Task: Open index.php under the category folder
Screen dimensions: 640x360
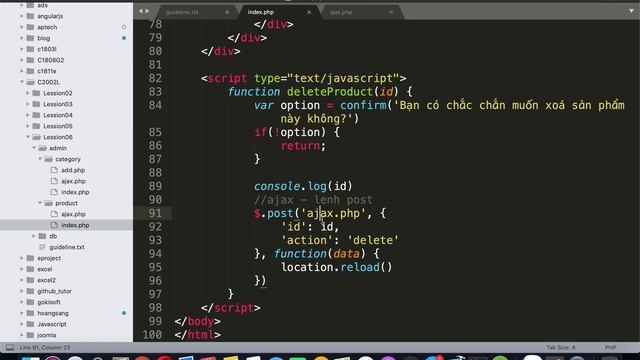Action: 75,192
